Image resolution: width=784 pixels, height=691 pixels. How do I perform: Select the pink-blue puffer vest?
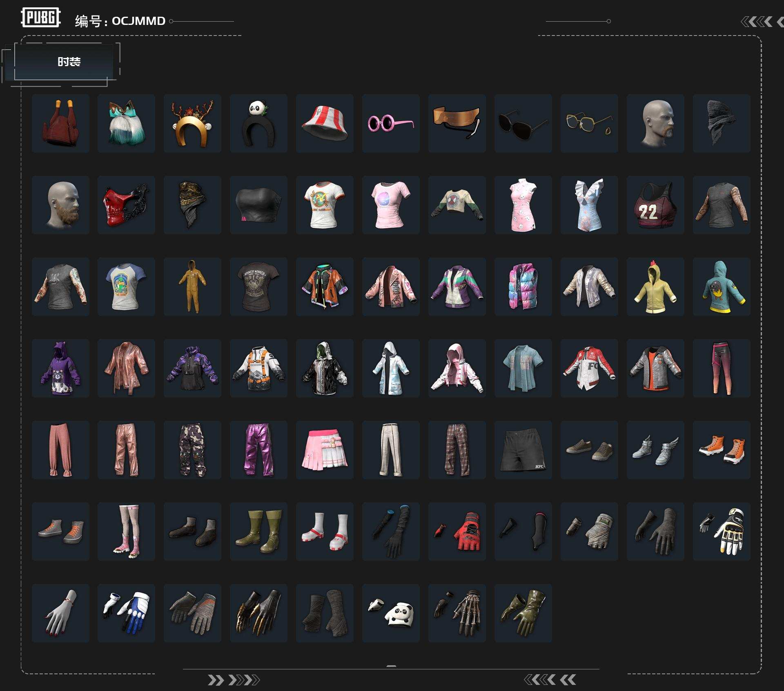pos(523,287)
